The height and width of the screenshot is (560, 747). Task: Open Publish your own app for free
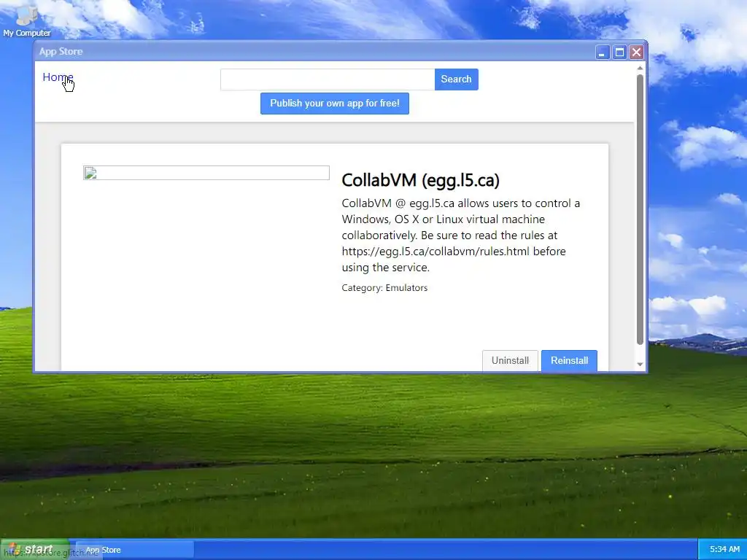tap(334, 104)
